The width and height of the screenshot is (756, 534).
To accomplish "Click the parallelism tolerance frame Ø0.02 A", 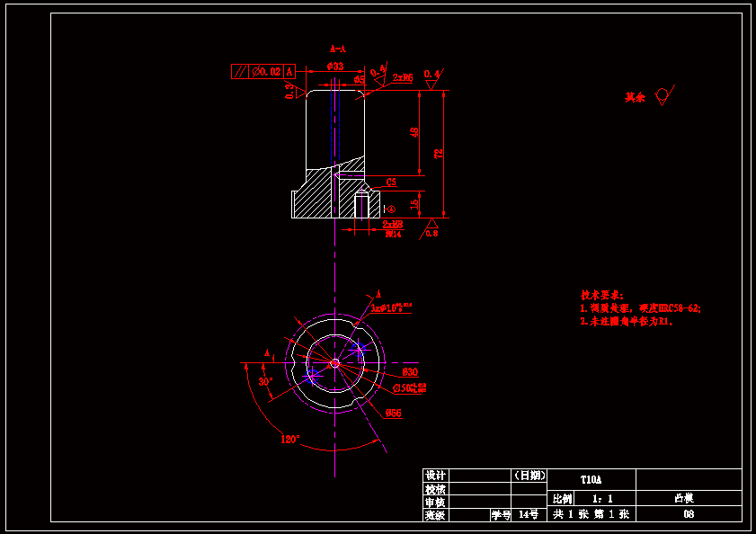I will 265,72.
